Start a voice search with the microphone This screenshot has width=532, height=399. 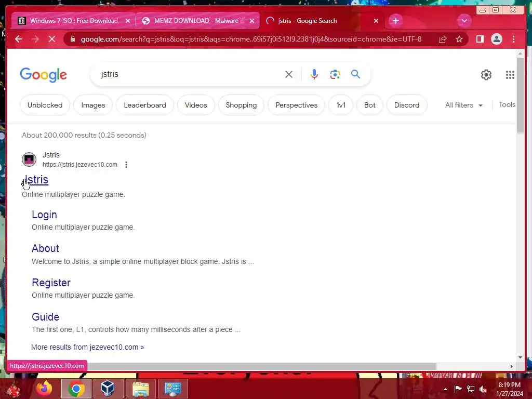[x=314, y=74]
